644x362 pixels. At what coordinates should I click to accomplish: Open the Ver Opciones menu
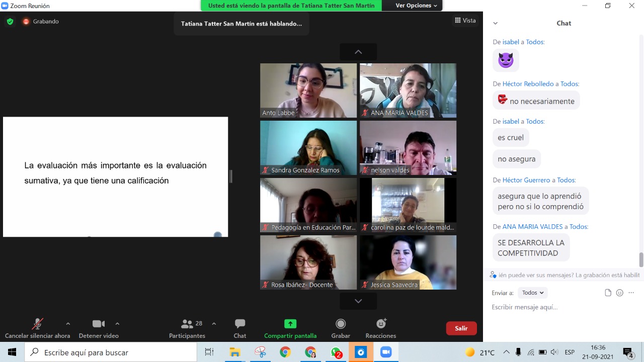point(417,6)
